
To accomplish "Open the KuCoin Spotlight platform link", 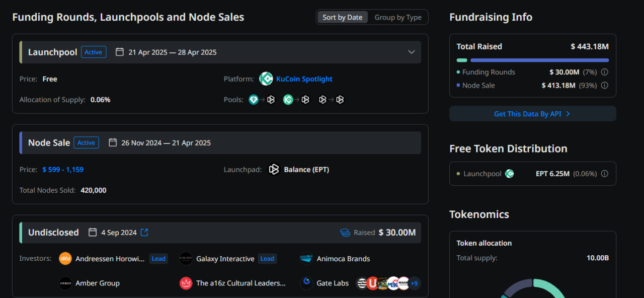I will 304,79.
